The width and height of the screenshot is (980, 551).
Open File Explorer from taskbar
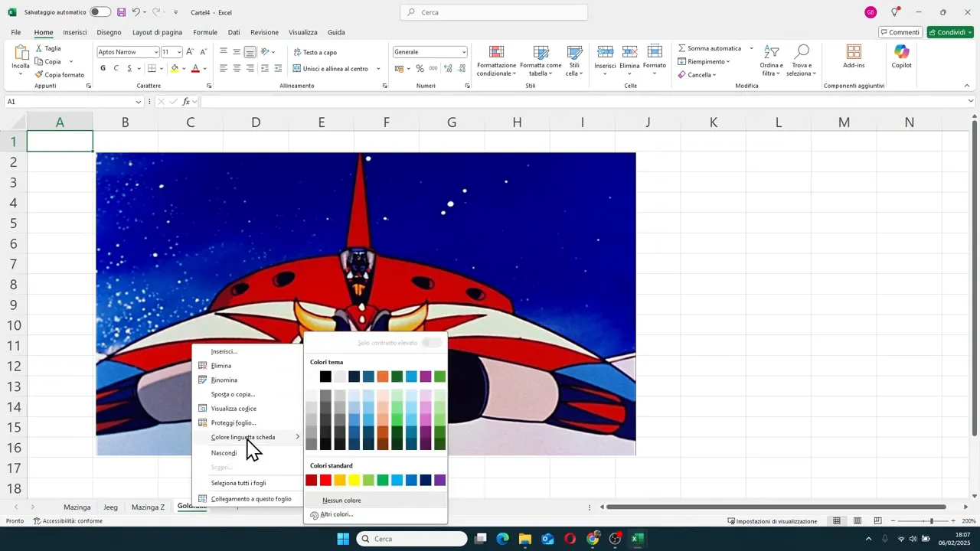click(x=525, y=539)
